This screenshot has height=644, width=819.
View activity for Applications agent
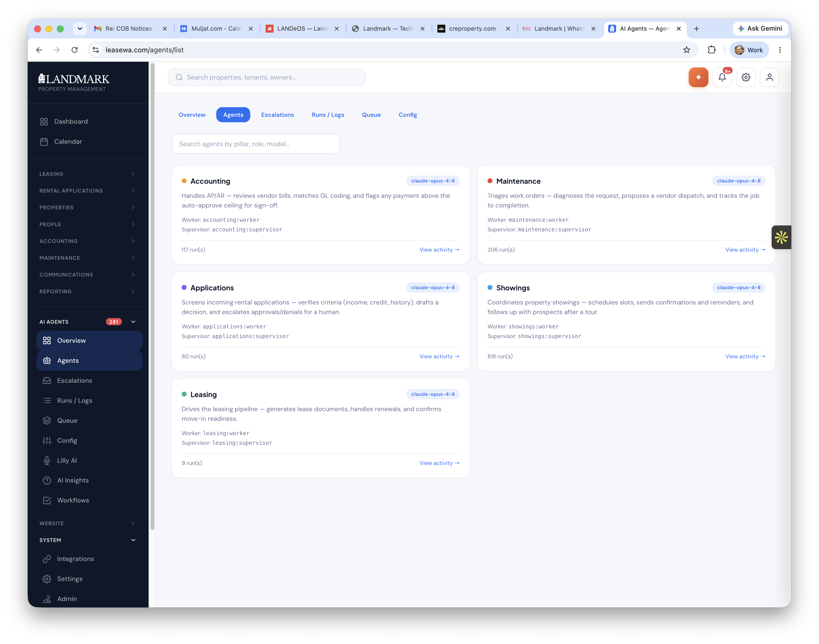tap(439, 356)
